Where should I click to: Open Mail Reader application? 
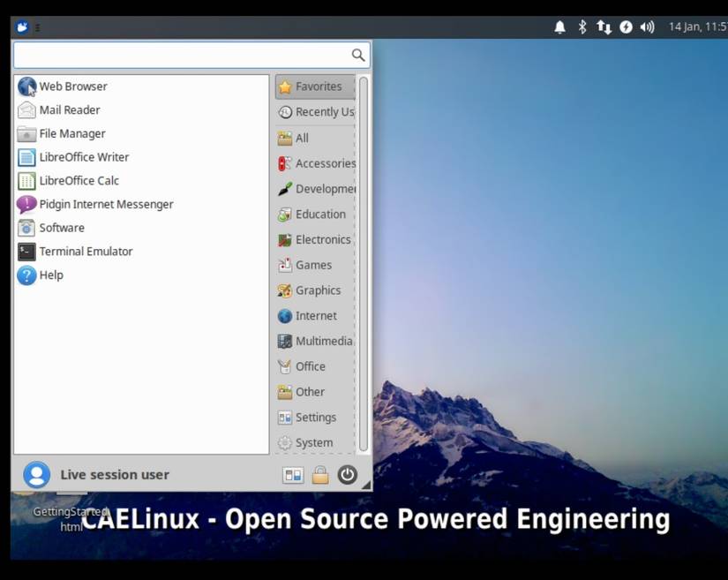click(x=141, y=110)
